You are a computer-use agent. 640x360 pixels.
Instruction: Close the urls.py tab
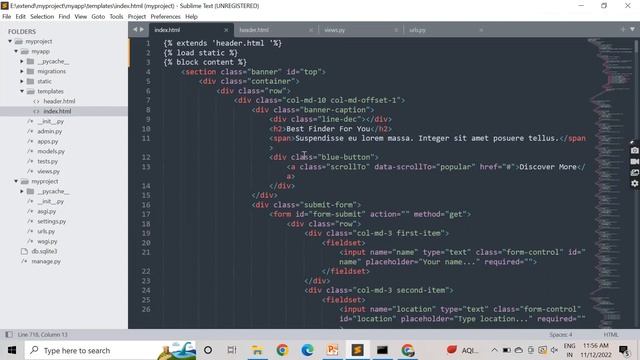481,30
